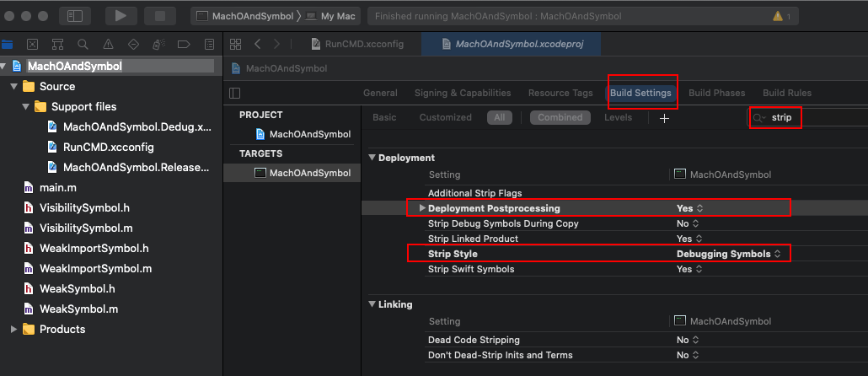This screenshot has width=868, height=376.
Task: Open the Test navigator diamond icon
Action: (133, 45)
